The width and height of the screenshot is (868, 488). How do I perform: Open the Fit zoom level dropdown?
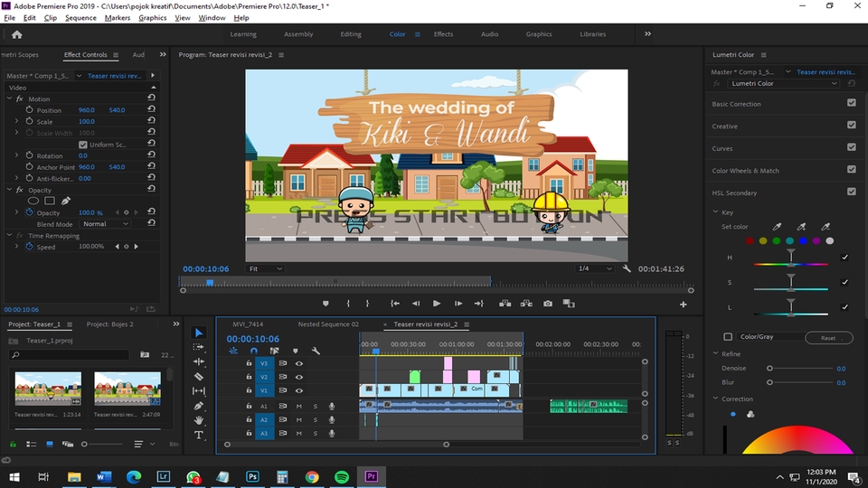265,269
